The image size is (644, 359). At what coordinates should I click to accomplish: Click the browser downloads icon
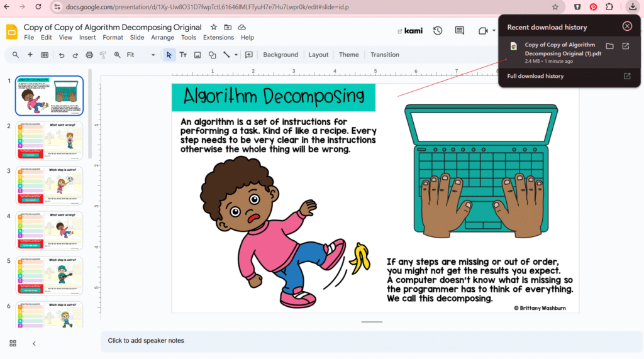click(x=633, y=6)
